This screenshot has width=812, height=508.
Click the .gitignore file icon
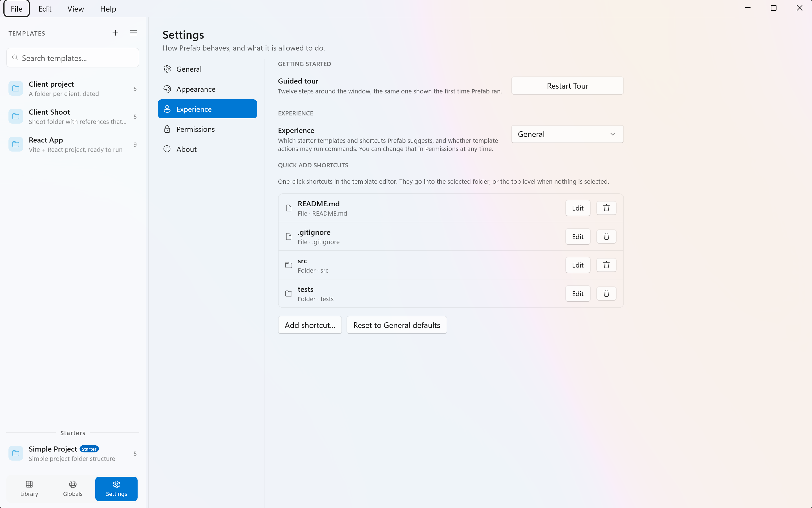288,237
